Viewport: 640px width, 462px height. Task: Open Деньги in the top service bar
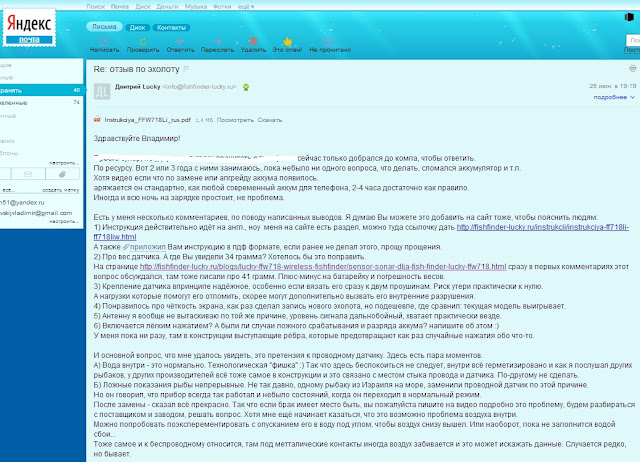tap(167, 7)
